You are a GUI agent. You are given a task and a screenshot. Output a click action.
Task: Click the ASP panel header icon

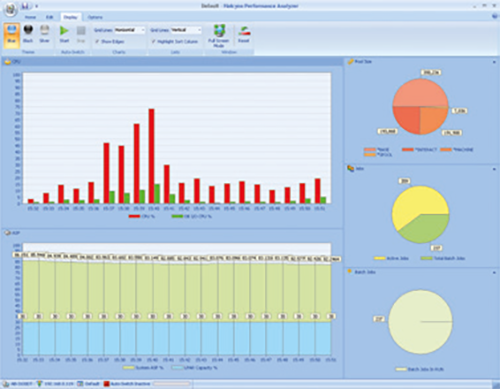(7, 233)
